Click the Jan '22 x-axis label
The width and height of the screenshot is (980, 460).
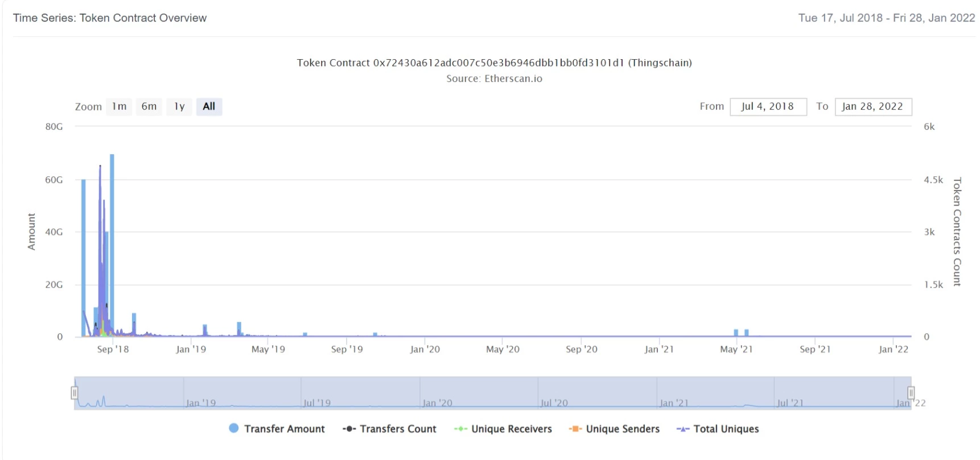[x=893, y=349]
